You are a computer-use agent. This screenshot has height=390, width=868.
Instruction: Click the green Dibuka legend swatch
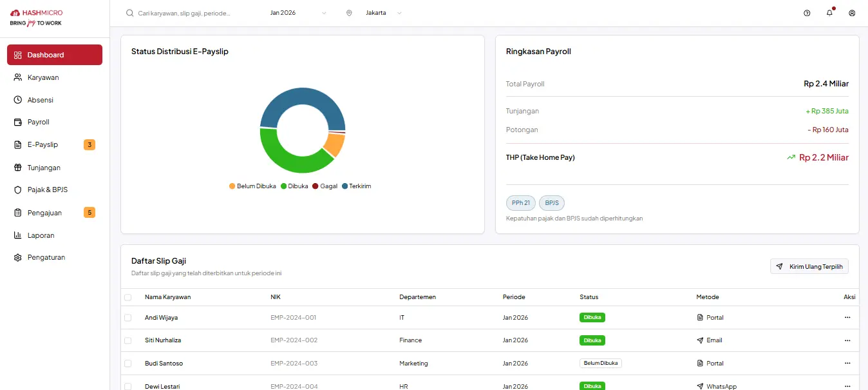tap(283, 186)
